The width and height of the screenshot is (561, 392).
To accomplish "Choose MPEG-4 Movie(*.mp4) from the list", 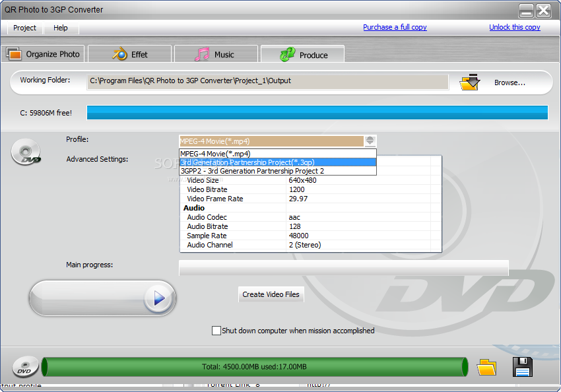I will pyautogui.click(x=278, y=154).
